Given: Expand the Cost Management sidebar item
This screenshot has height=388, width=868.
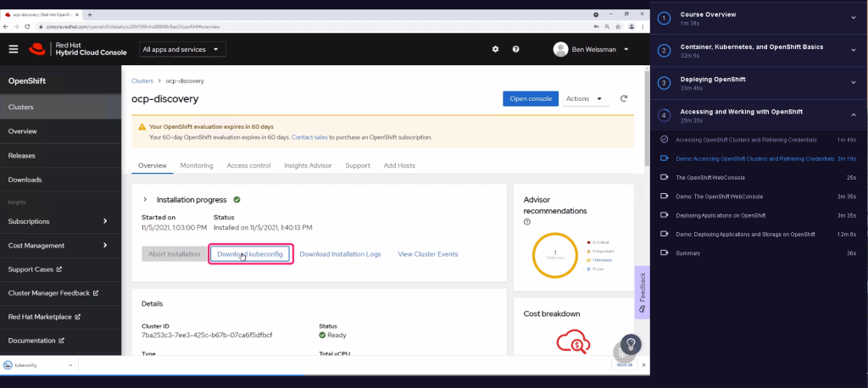Looking at the screenshot, I should point(105,245).
